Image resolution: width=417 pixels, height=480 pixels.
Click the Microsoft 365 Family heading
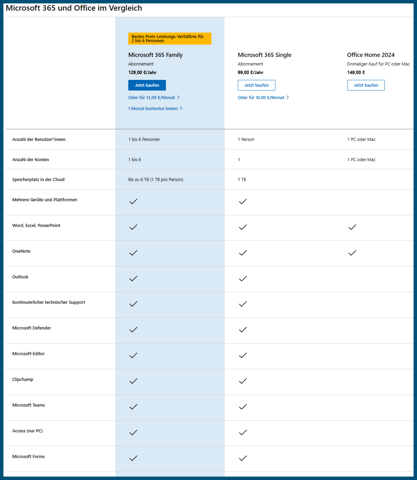coord(156,55)
